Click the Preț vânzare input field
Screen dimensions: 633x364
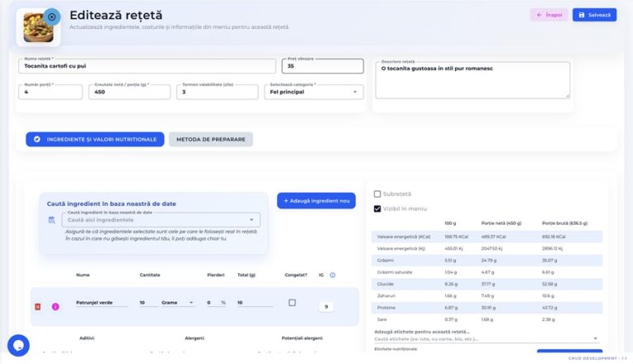coord(324,67)
